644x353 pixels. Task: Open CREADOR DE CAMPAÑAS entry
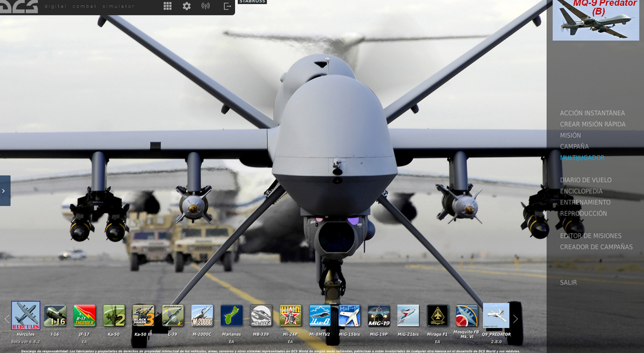coord(596,247)
